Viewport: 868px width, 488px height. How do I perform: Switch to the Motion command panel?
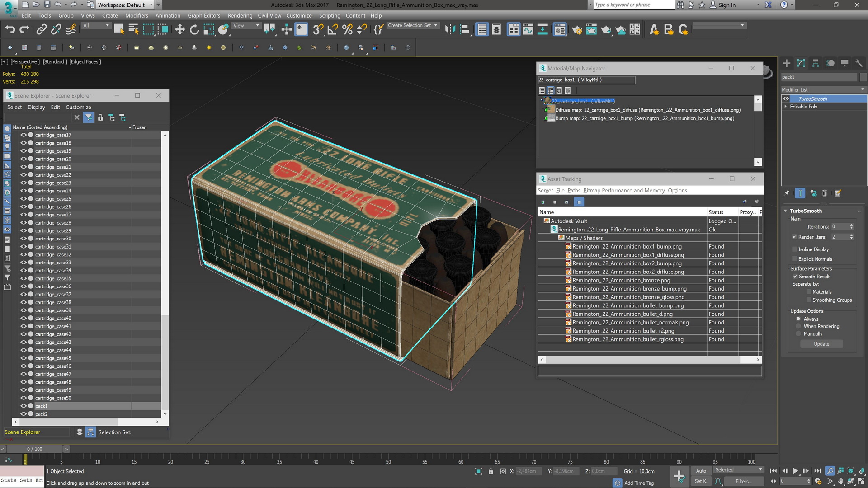coord(830,63)
